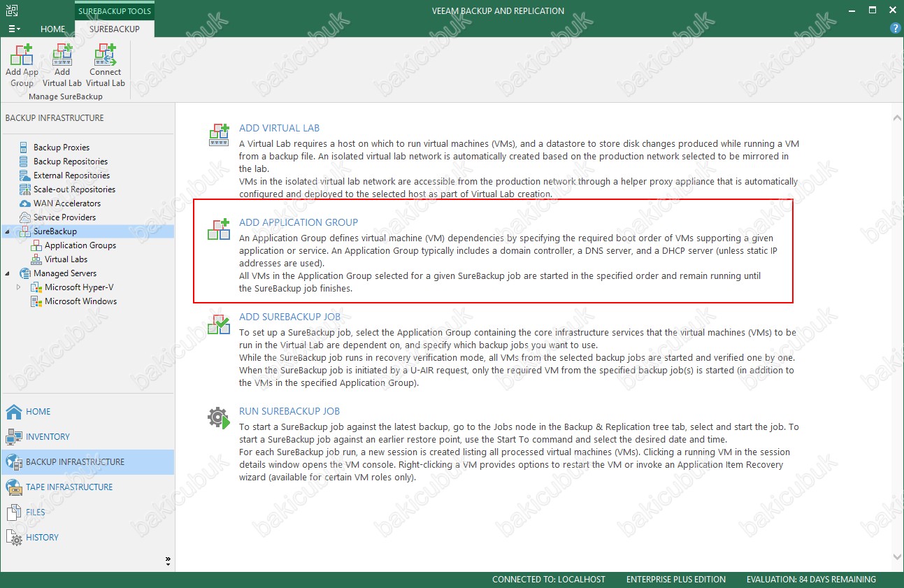Click the EVALUATION: 84 DAYS REMAINING status
The width and height of the screenshot is (904, 588).
[811, 580]
